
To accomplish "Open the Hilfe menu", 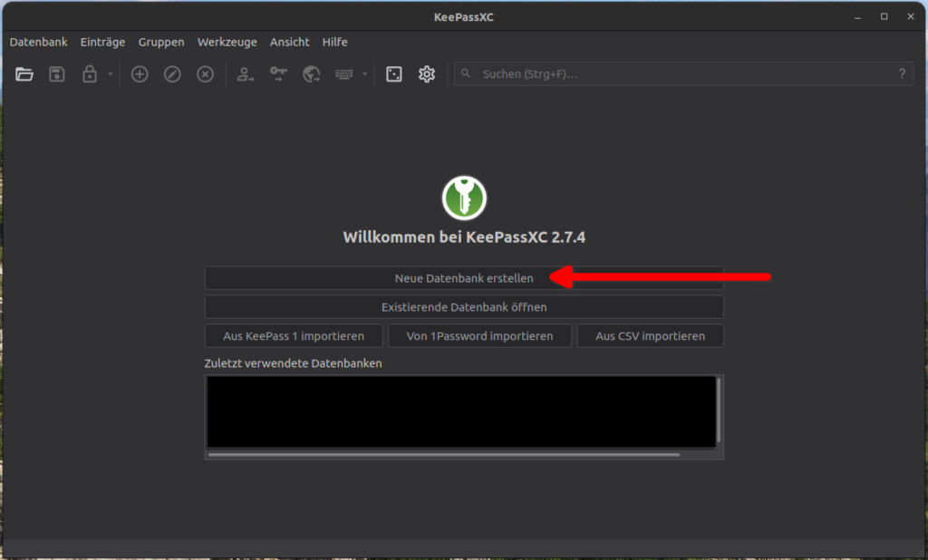I will 334,42.
